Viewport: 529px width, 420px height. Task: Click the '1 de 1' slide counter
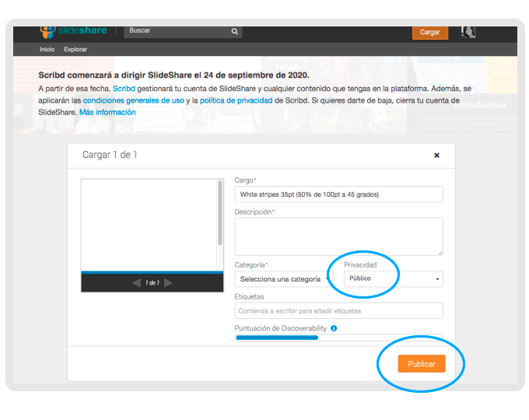[x=152, y=282]
